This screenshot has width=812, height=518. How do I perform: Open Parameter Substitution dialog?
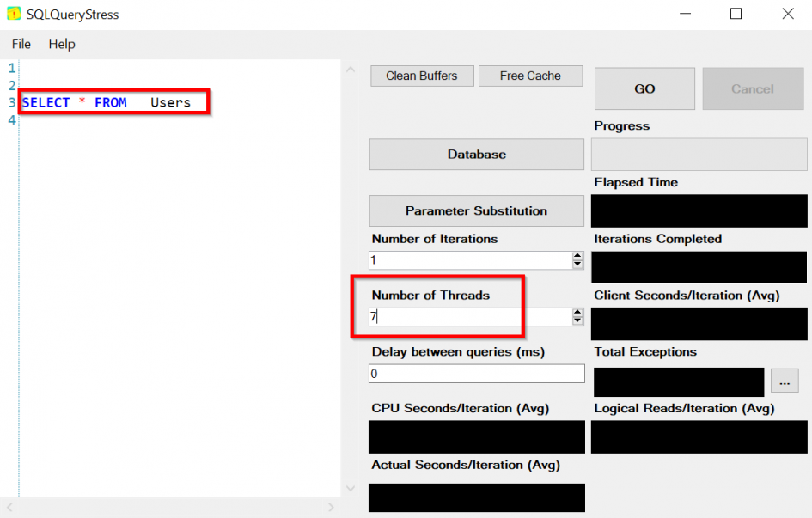click(x=476, y=211)
